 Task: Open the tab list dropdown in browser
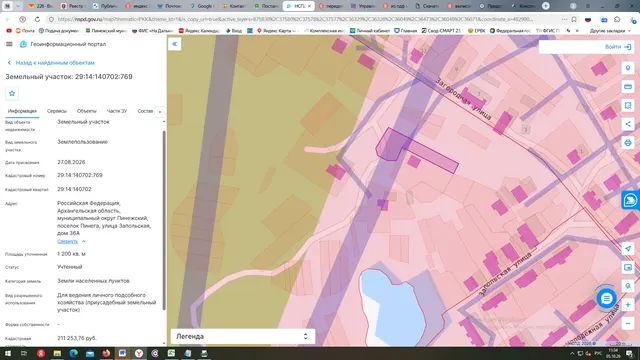point(18,6)
